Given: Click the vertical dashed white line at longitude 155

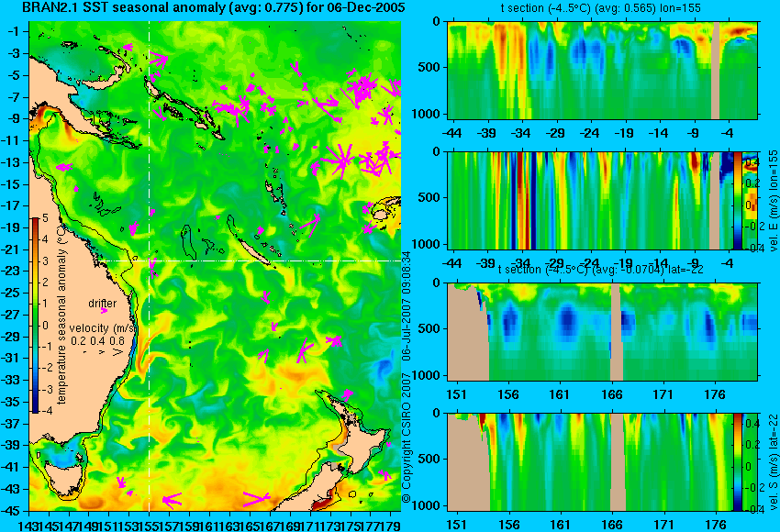Looking at the screenshot, I should tap(150, 266).
